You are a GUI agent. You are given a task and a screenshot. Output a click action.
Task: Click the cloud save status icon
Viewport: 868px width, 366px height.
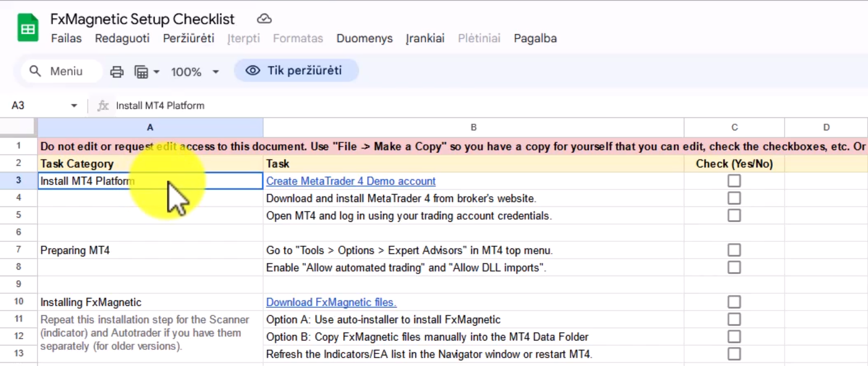264,19
